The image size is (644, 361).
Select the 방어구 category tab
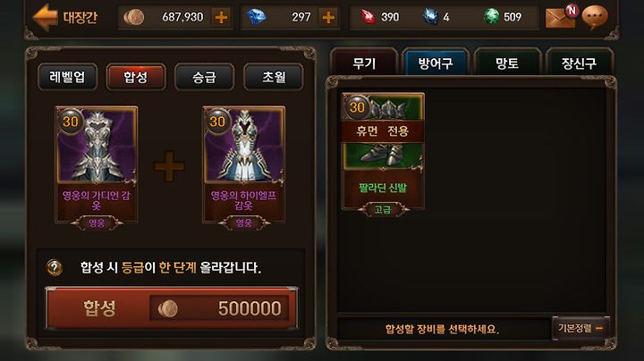436,63
